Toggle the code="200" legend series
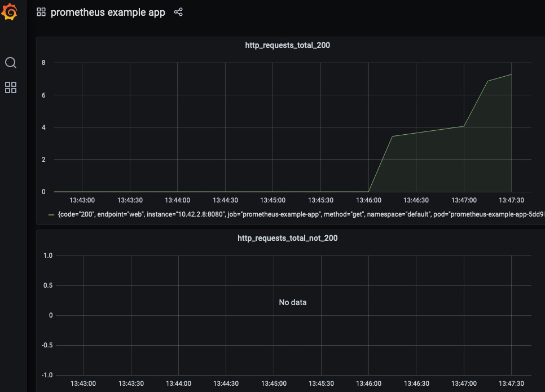The image size is (545, 392). point(301,214)
